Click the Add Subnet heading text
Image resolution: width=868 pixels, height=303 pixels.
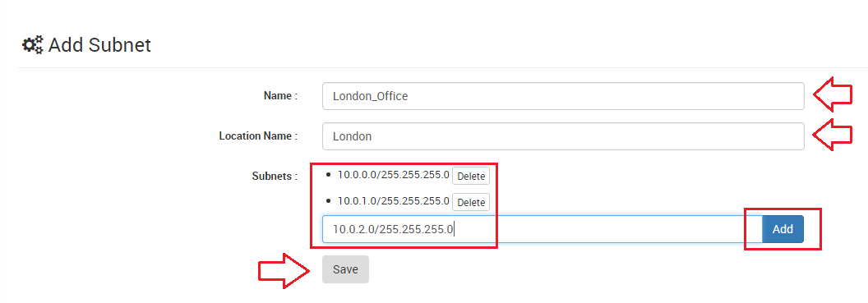99,45
